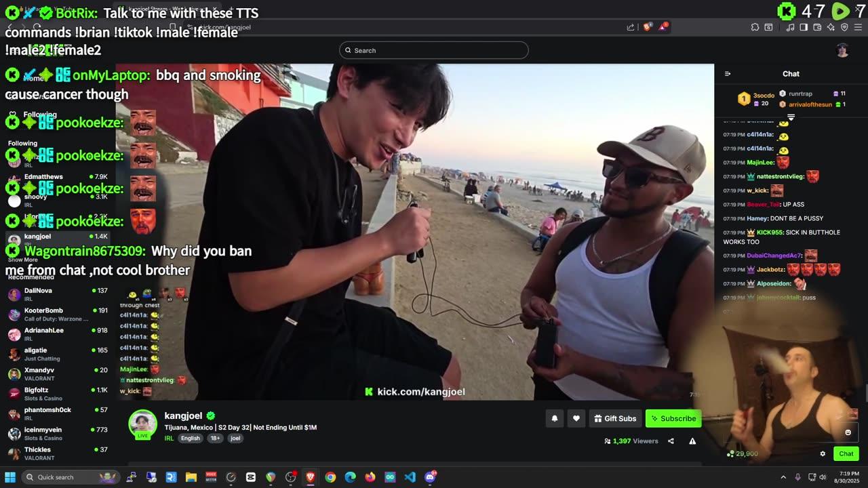Click the 18+ tag
The image size is (868, 488).
[215, 438]
